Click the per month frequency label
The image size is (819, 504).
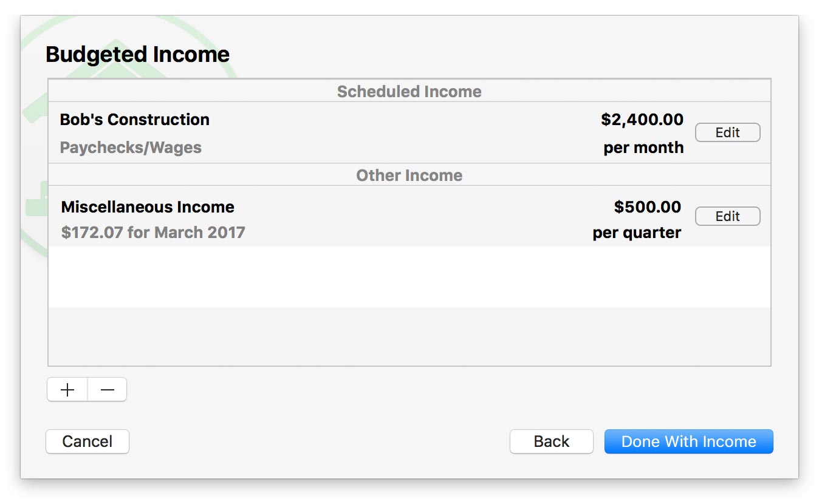click(x=643, y=148)
